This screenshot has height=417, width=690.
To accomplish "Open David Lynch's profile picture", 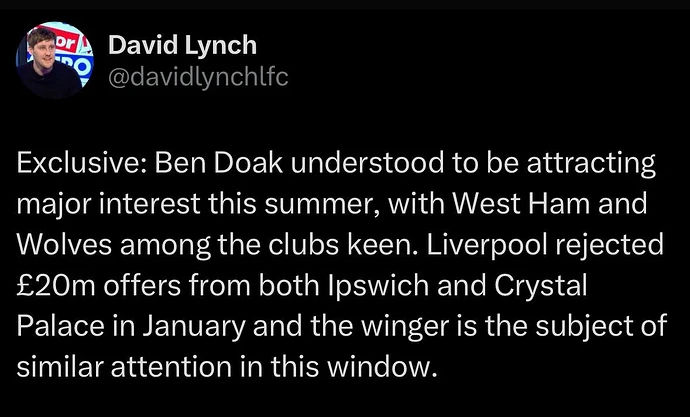I will (x=55, y=60).
